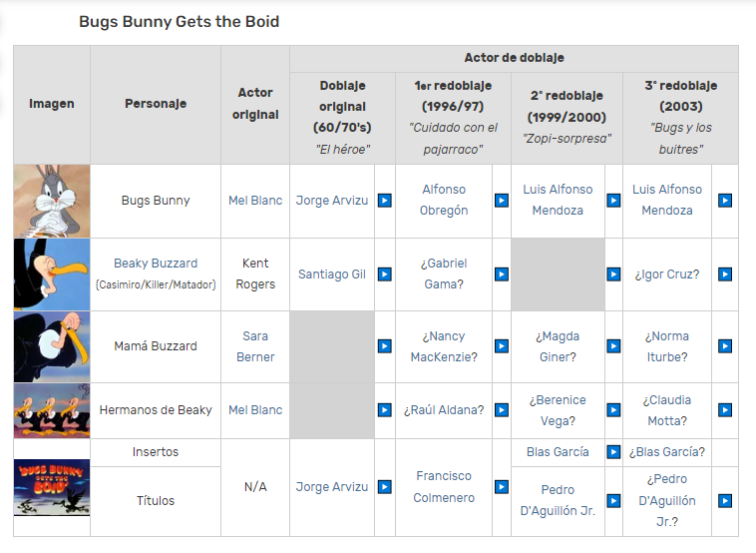Play Blas García's Insertos audio sample

coord(613,452)
